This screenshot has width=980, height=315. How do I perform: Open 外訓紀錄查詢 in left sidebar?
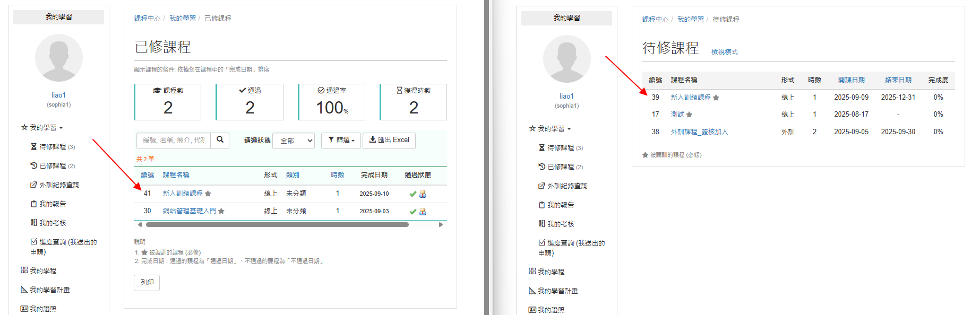[x=55, y=185]
